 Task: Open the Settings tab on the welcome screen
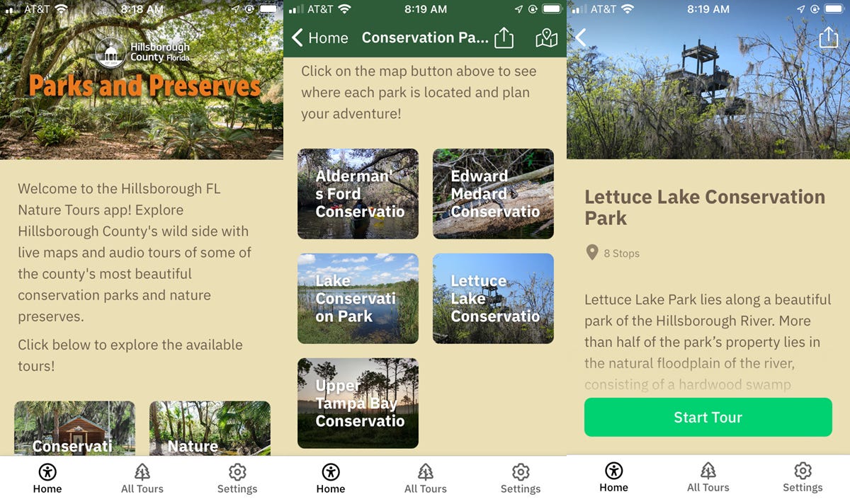[237, 479]
